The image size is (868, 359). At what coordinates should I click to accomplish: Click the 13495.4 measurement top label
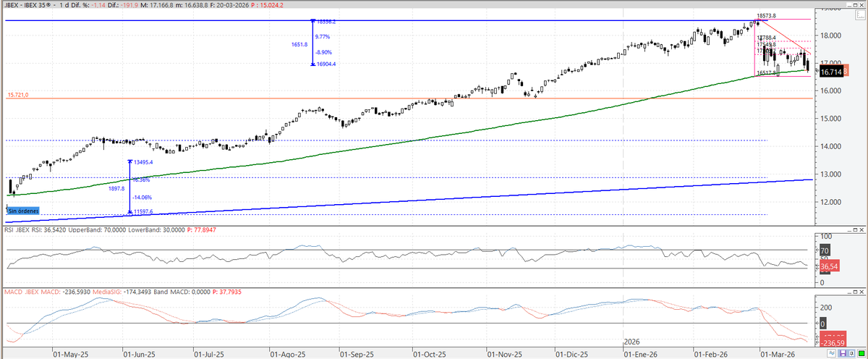tap(144, 162)
